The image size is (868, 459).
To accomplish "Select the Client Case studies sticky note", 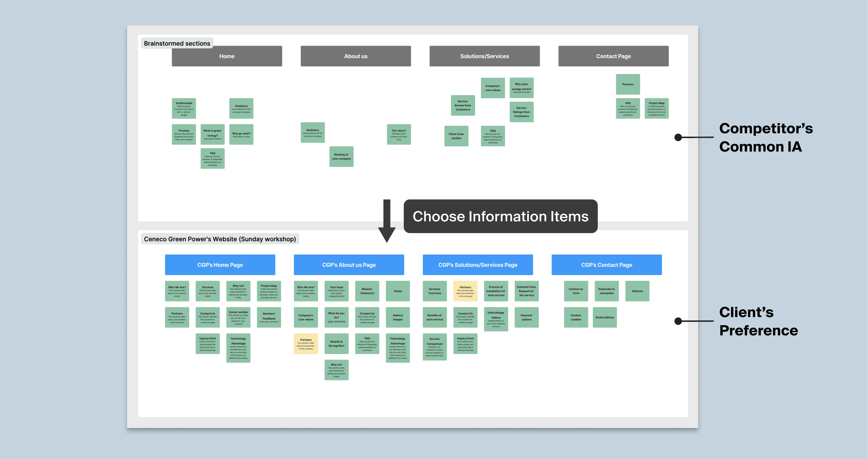I will (456, 136).
